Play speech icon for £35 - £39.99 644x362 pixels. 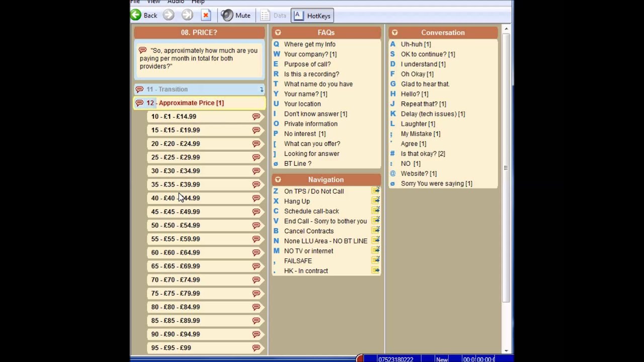[x=256, y=185]
